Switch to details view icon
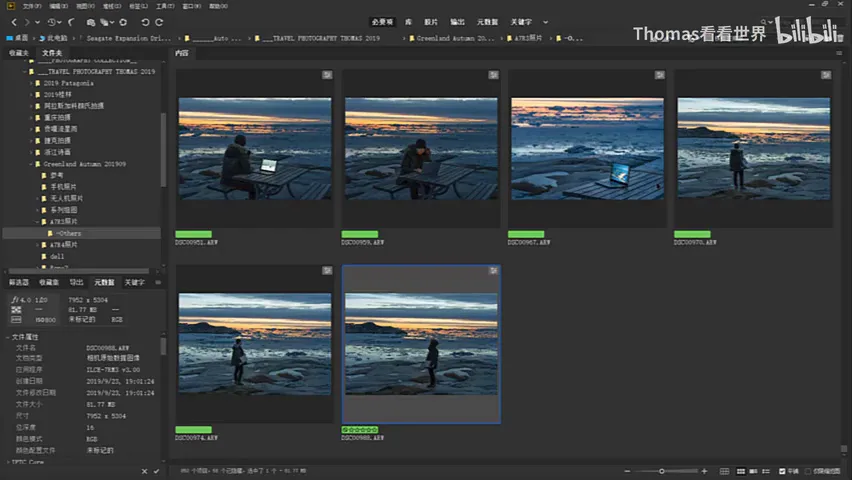Screen dimensions: 852x480 pyautogui.click(x=753, y=471)
